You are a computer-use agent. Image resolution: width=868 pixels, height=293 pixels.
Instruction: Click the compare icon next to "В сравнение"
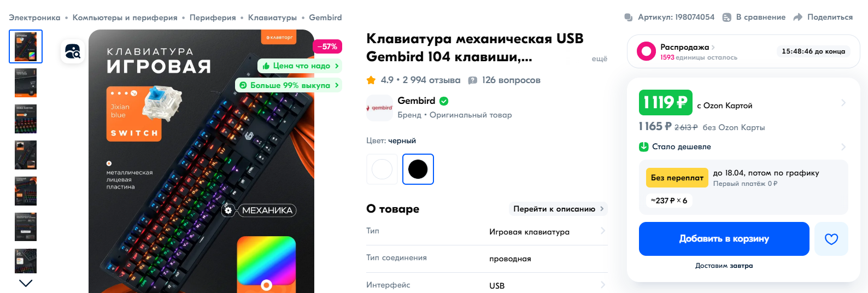(x=727, y=17)
